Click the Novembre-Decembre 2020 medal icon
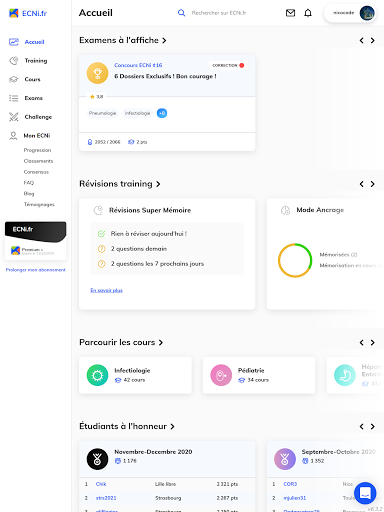 tap(97, 459)
